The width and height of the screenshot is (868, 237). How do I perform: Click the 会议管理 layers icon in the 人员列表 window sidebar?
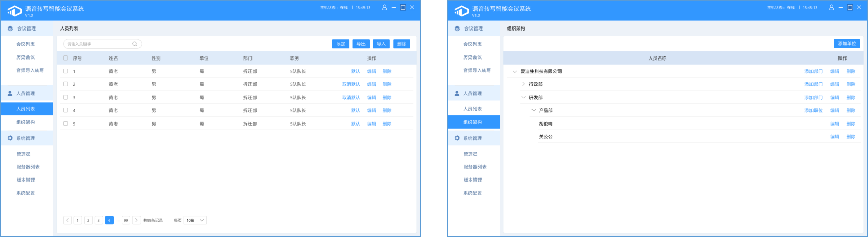coord(10,28)
